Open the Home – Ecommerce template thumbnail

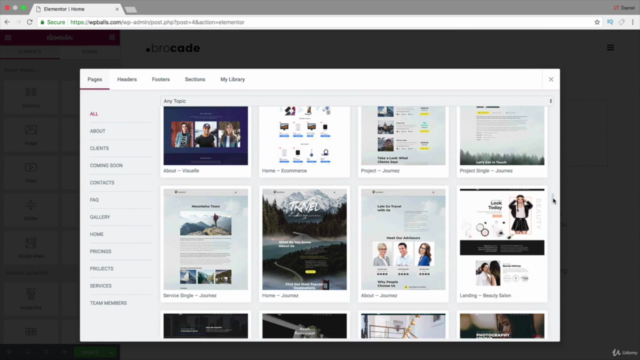tap(304, 136)
